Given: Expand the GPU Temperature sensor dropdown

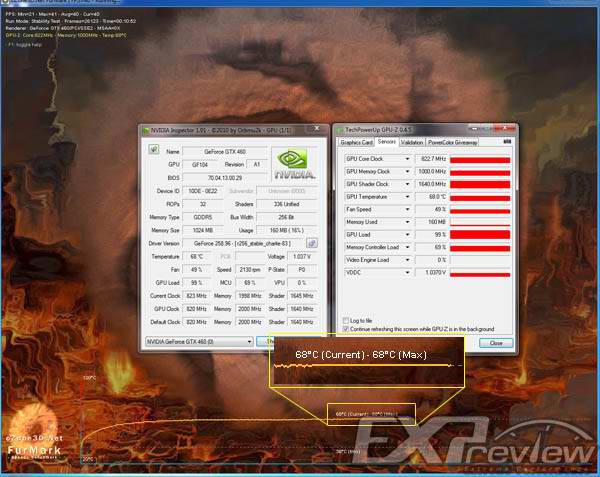Looking at the screenshot, I should [408, 196].
